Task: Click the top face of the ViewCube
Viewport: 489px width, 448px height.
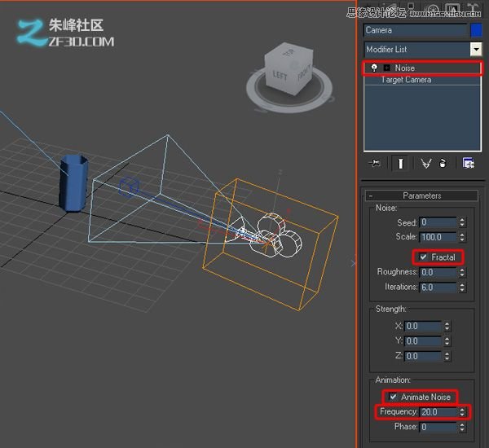Action: [x=289, y=52]
